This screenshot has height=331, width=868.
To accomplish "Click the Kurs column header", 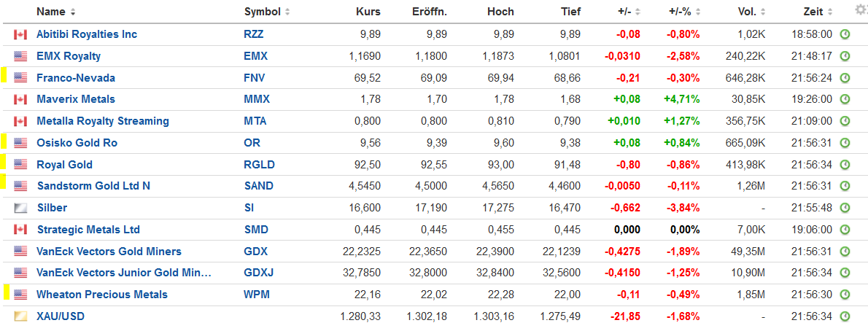I will [x=368, y=12].
